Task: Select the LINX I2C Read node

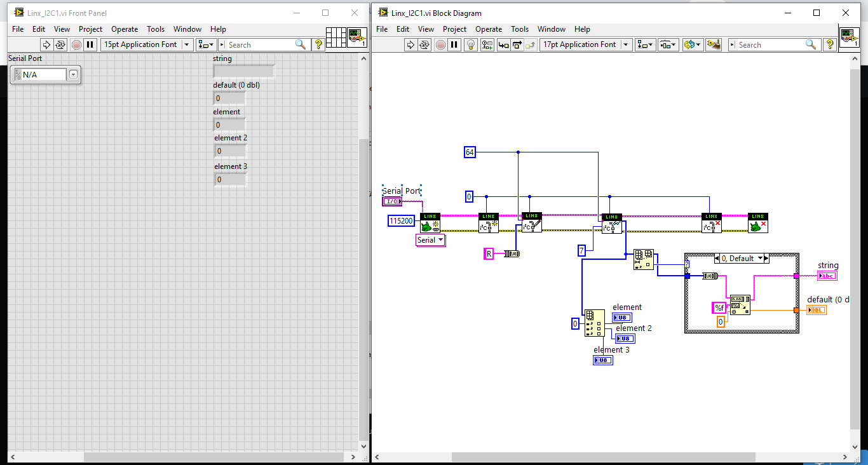Action: pyautogui.click(x=611, y=224)
